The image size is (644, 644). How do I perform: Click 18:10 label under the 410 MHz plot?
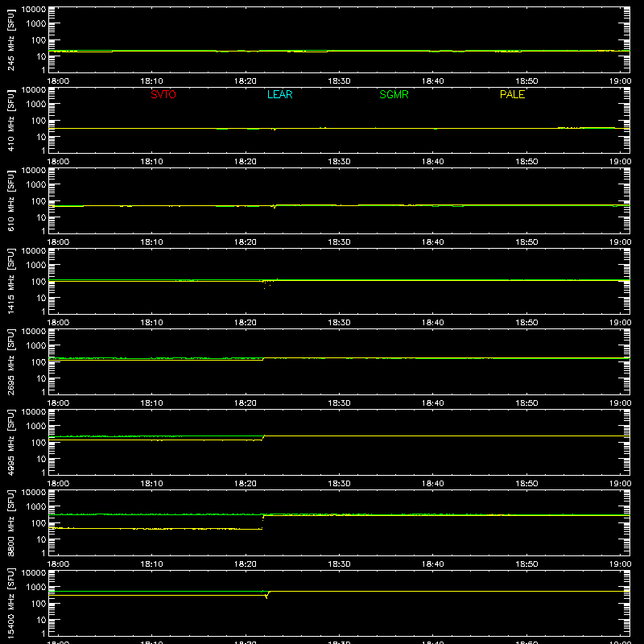[x=152, y=162]
